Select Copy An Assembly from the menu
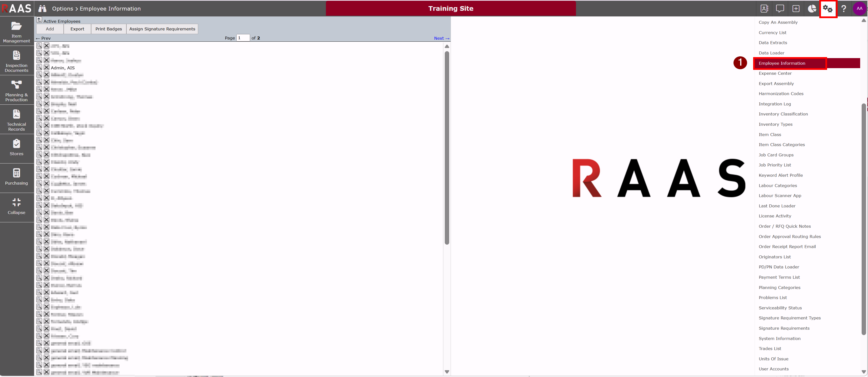Screen dimensions: 868x377 [778, 22]
